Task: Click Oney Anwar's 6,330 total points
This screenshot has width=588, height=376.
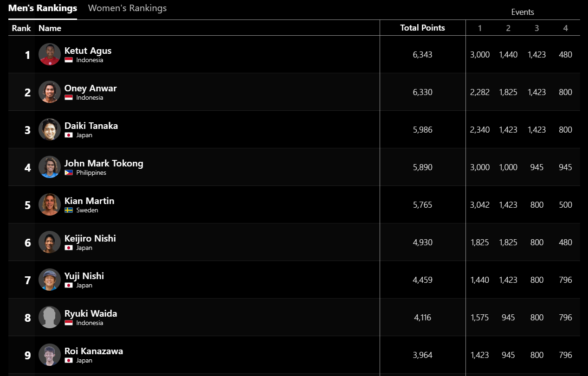Action: 422,92
